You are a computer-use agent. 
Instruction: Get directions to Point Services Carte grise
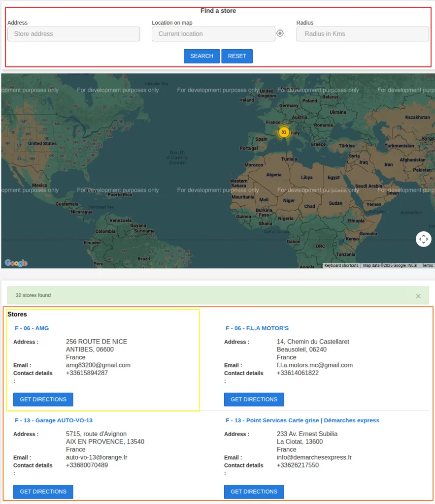click(x=254, y=492)
